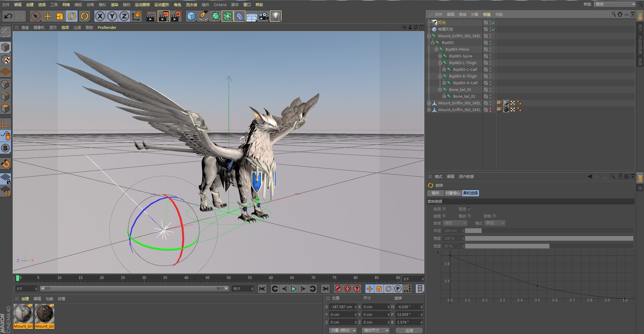The width and height of the screenshot is (644, 334).
Task: Select the live selection tool
Action: 35,16
